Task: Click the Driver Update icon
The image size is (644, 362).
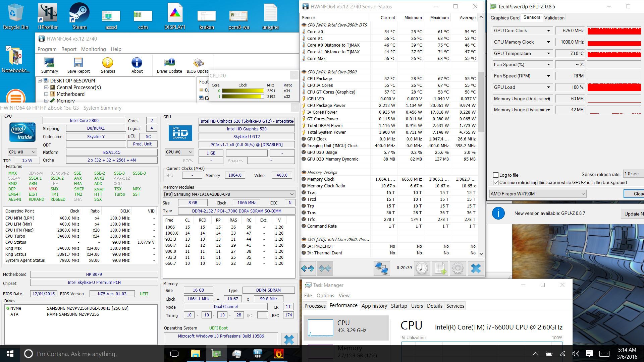Action: [x=169, y=65]
